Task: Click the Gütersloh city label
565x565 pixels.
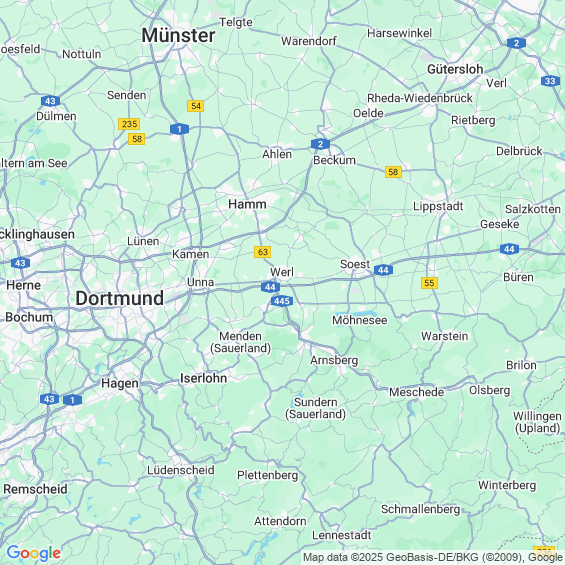Action: tap(455, 69)
